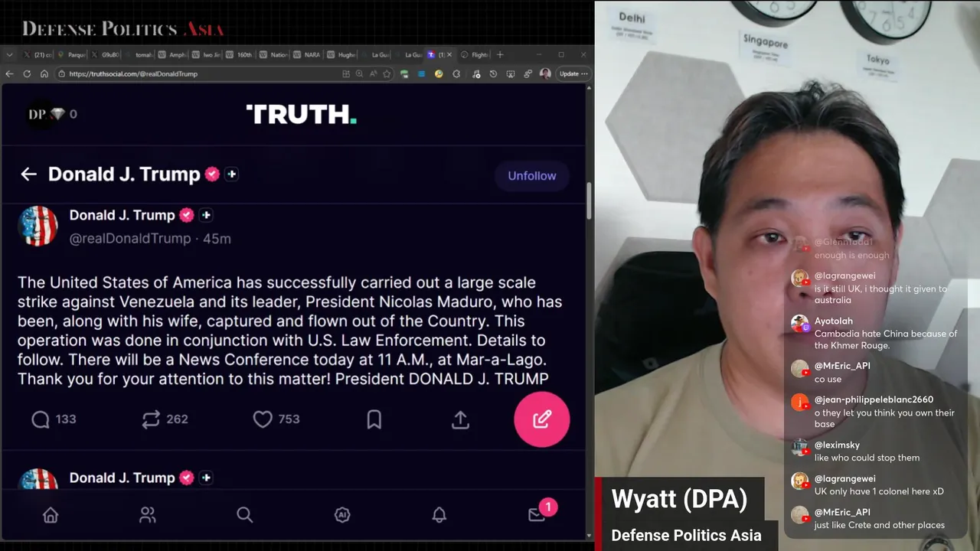This screenshot has width=980, height=551.
Task: Open the browser extensions puzzle icon
Action: (x=456, y=74)
